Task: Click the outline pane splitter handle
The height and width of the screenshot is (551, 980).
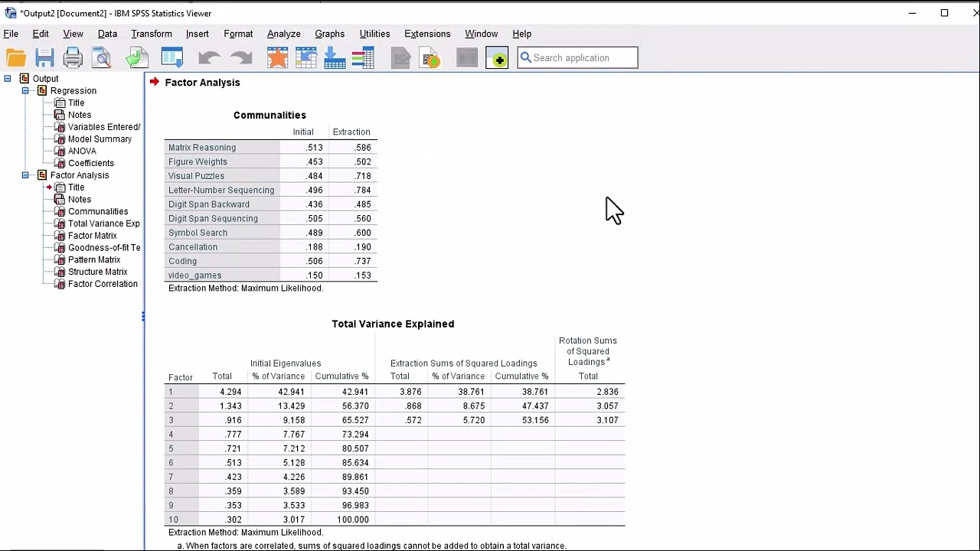Action: [x=143, y=316]
